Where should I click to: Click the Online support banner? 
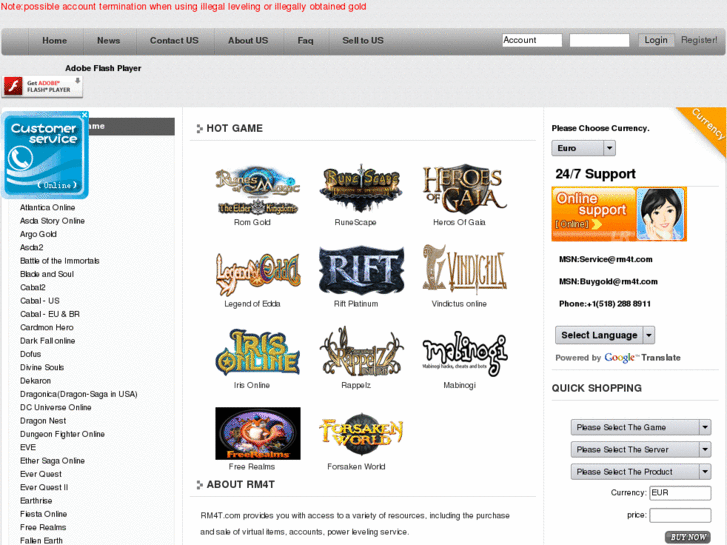[619, 214]
